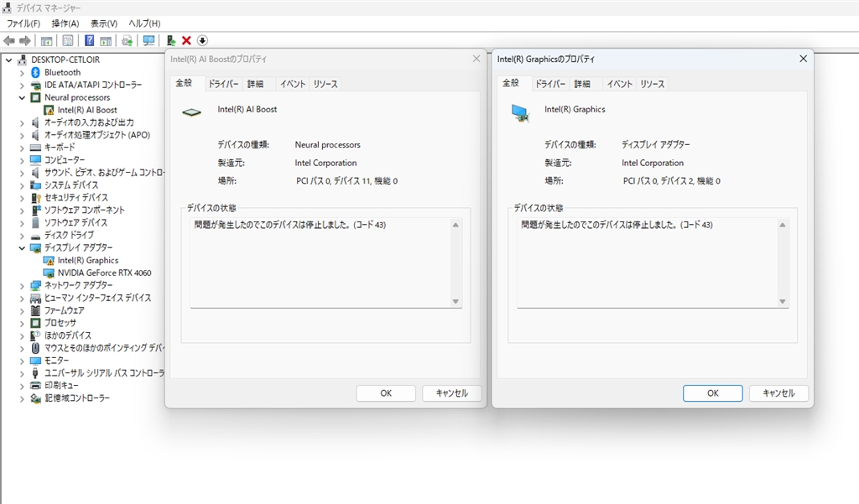This screenshot has width=859, height=504.
Task: Click the NVIDIA GeForce RTX 4060 adapter icon
Action: (x=49, y=273)
